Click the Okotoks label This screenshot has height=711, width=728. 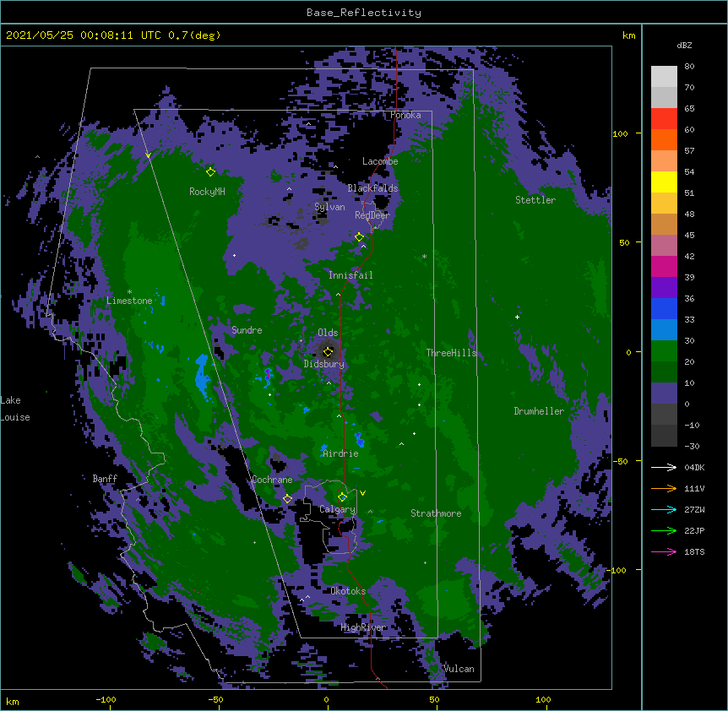coord(348,591)
